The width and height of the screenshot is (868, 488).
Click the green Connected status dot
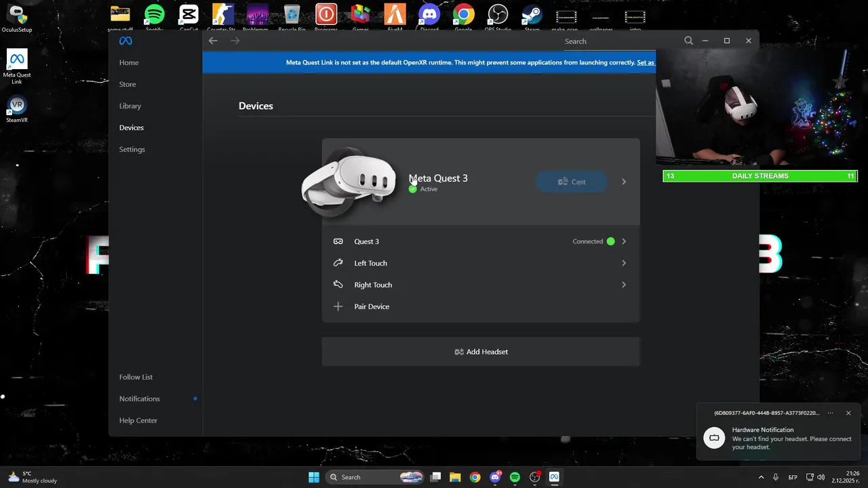pyautogui.click(x=611, y=241)
